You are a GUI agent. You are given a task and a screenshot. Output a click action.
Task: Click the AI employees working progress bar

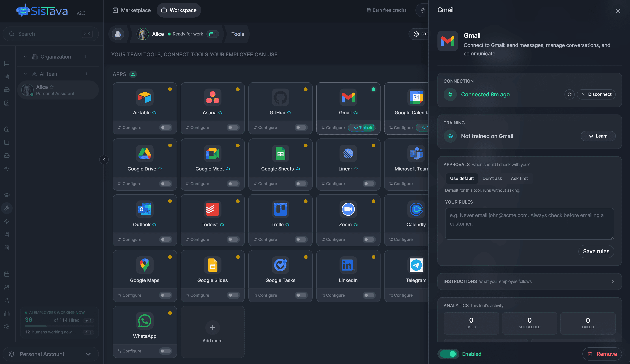tap(59, 326)
